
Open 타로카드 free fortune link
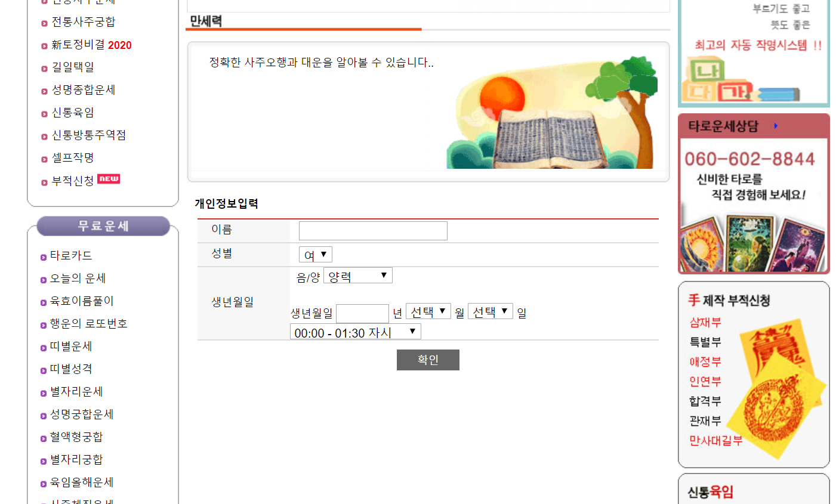(x=71, y=256)
